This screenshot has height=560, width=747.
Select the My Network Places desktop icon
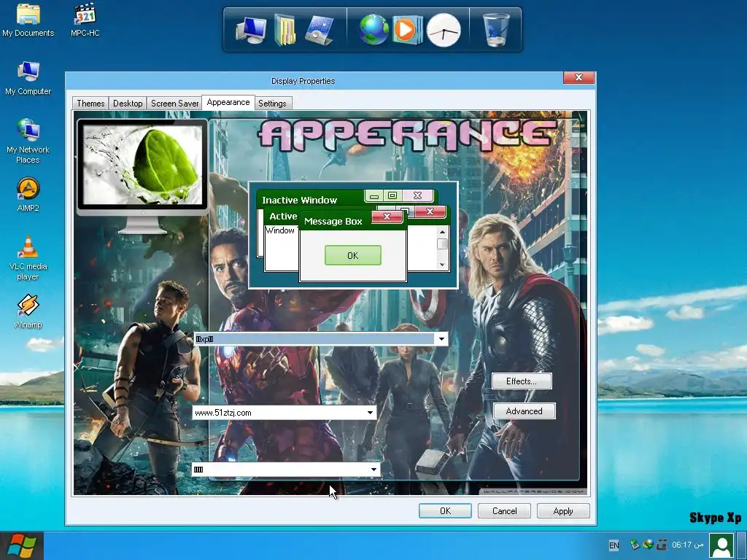click(x=28, y=141)
